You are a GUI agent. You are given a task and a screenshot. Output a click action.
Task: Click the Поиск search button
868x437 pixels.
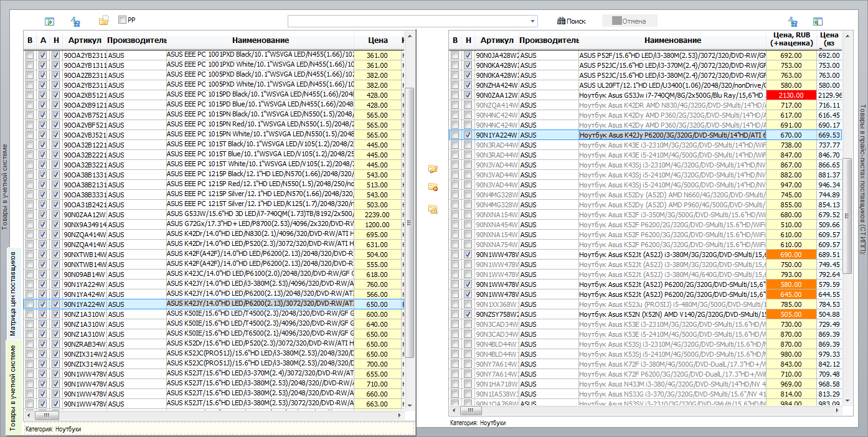click(x=571, y=21)
